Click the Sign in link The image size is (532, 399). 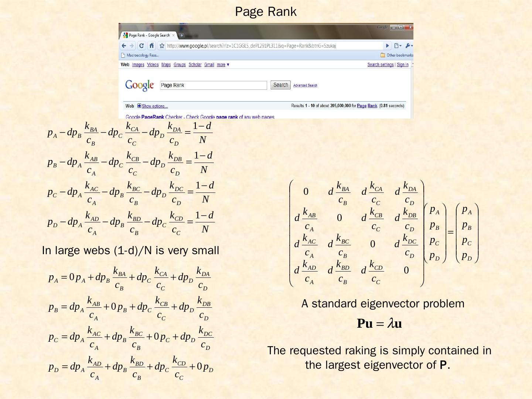click(x=403, y=65)
